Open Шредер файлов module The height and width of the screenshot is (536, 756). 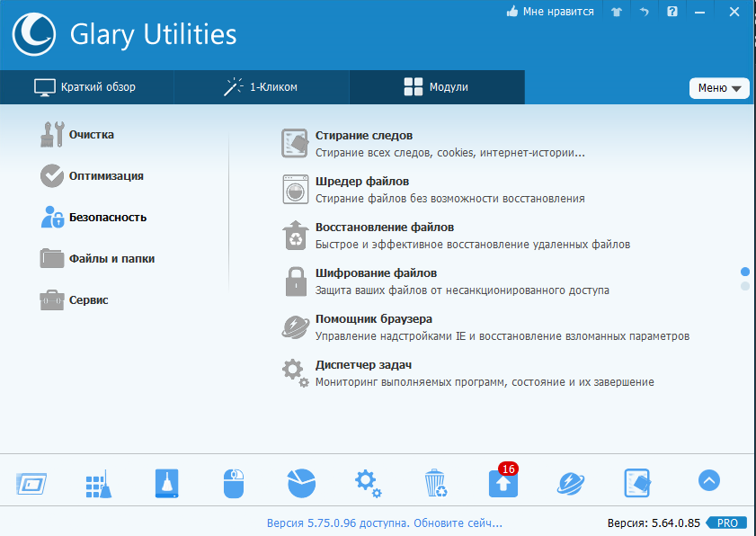tap(361, 182)
